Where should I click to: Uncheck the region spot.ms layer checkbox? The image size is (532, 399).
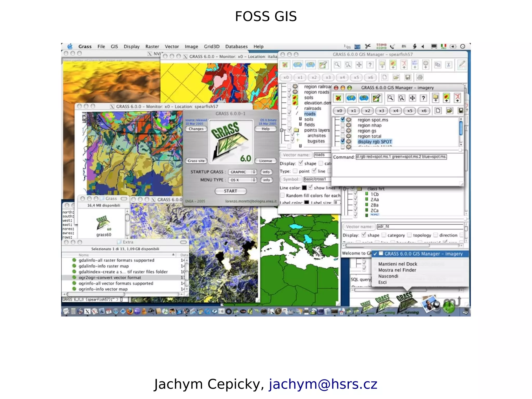343,119
